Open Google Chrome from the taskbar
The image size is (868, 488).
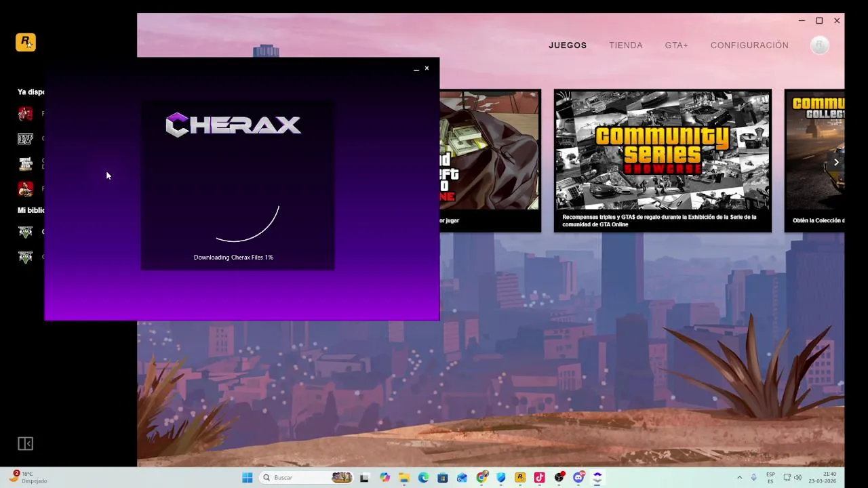click(481, 478)
